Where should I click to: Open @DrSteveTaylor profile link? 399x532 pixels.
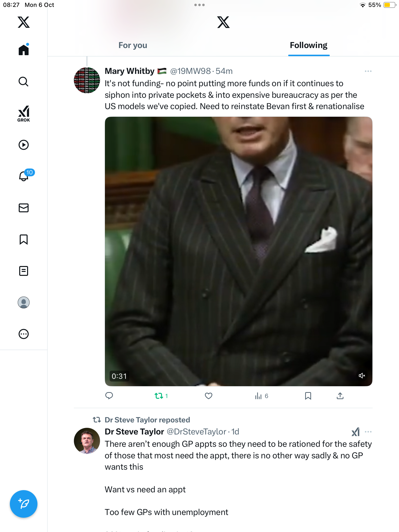coord(196,432)
